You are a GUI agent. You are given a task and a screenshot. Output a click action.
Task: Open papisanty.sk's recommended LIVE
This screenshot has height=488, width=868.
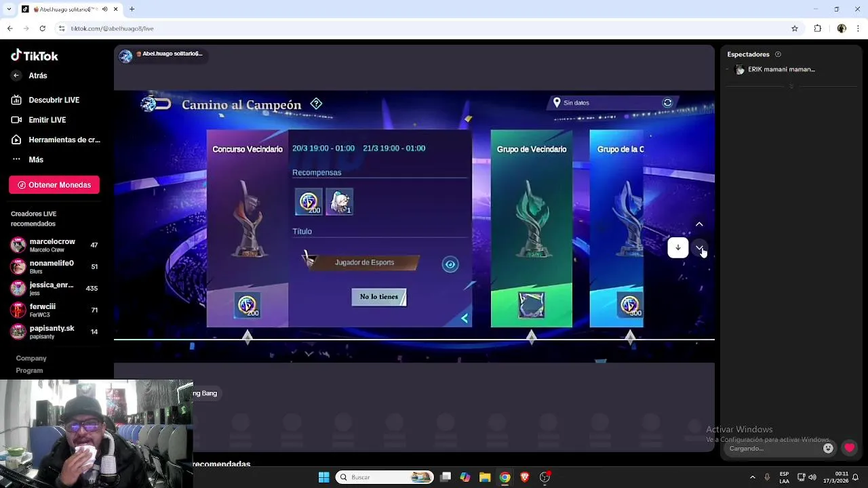[54, 331]
